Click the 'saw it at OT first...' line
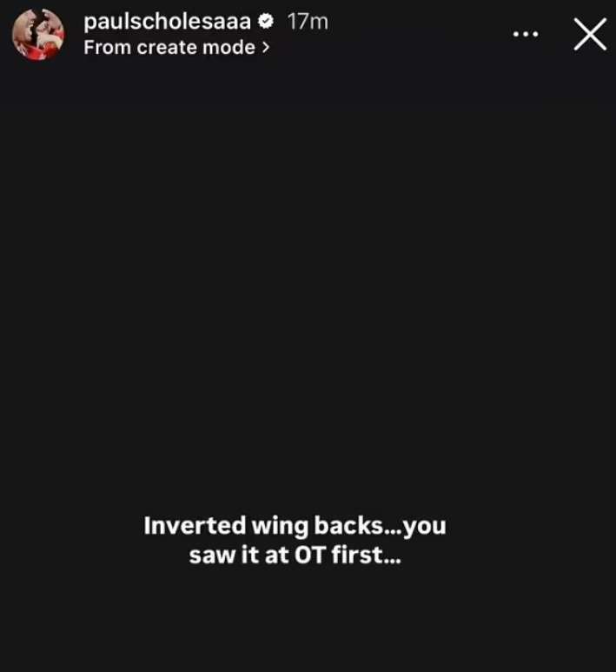Image resolution: width=616 pixels, height=672 pixels. tap(295, 555)
